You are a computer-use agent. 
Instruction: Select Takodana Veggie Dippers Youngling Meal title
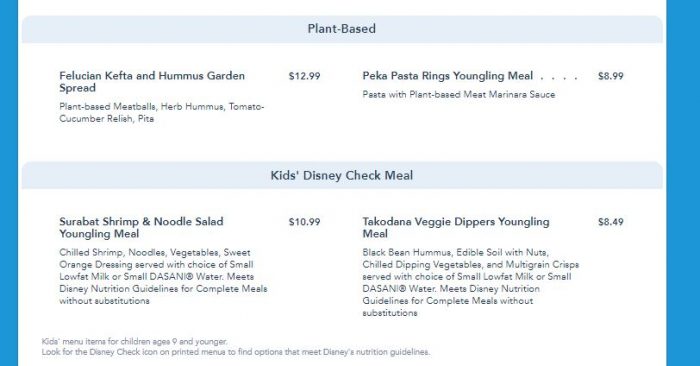point(456,228)
